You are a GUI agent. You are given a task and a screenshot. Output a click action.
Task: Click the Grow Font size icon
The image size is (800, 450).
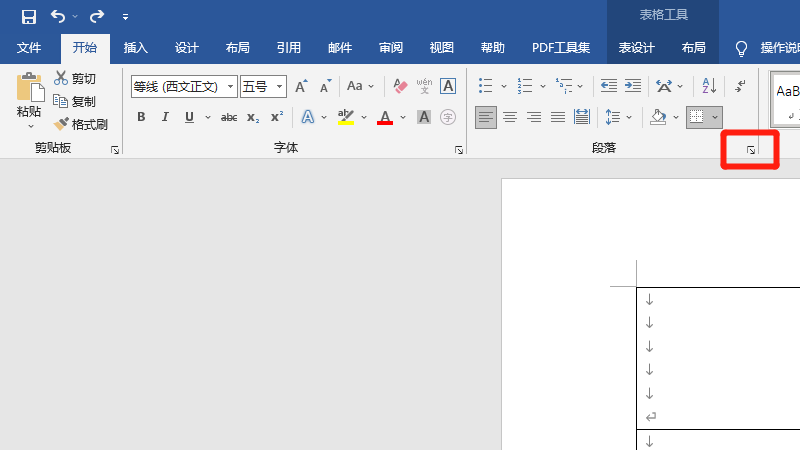pos(301,86)
